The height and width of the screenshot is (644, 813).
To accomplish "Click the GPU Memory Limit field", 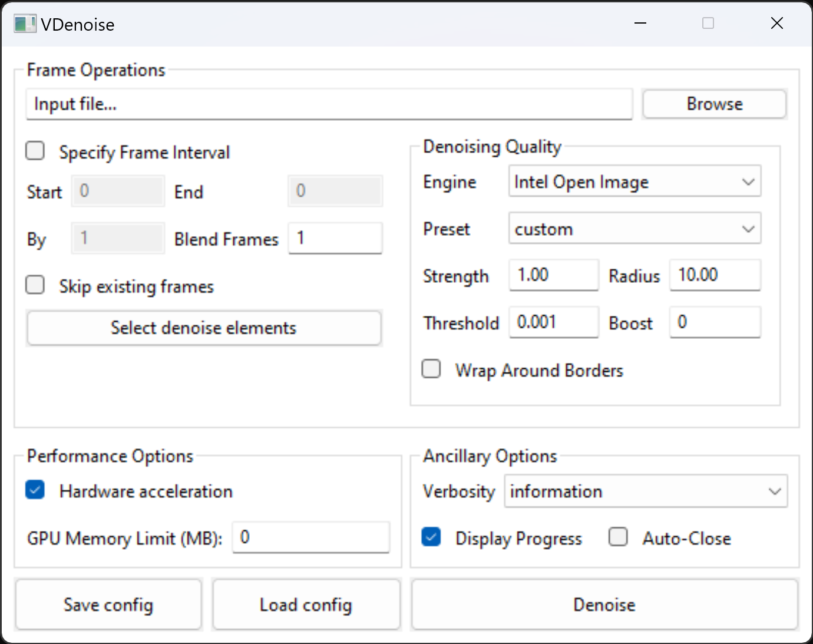I will 310,537.
